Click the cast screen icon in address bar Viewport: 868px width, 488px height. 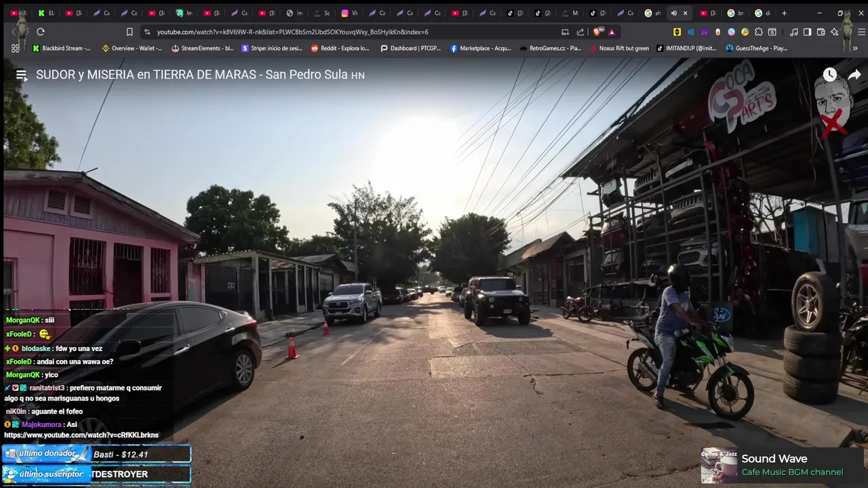[565, 32]
